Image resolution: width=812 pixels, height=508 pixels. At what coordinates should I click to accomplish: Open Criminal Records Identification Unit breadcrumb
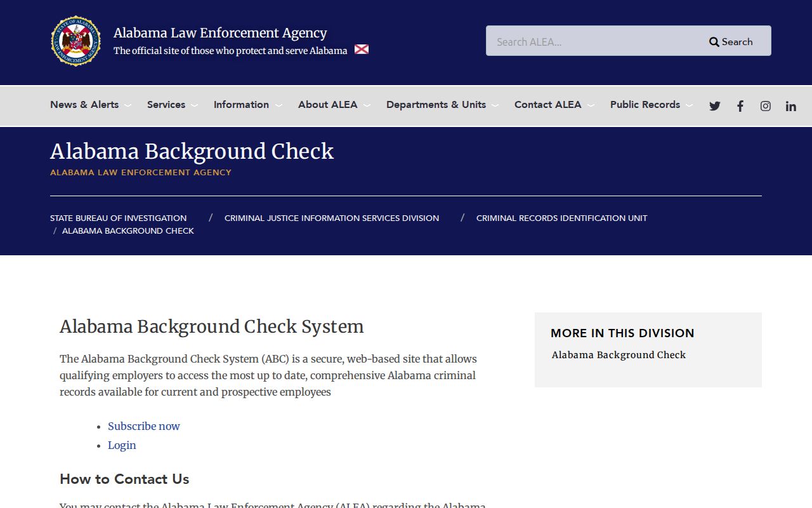coord(562,218)
